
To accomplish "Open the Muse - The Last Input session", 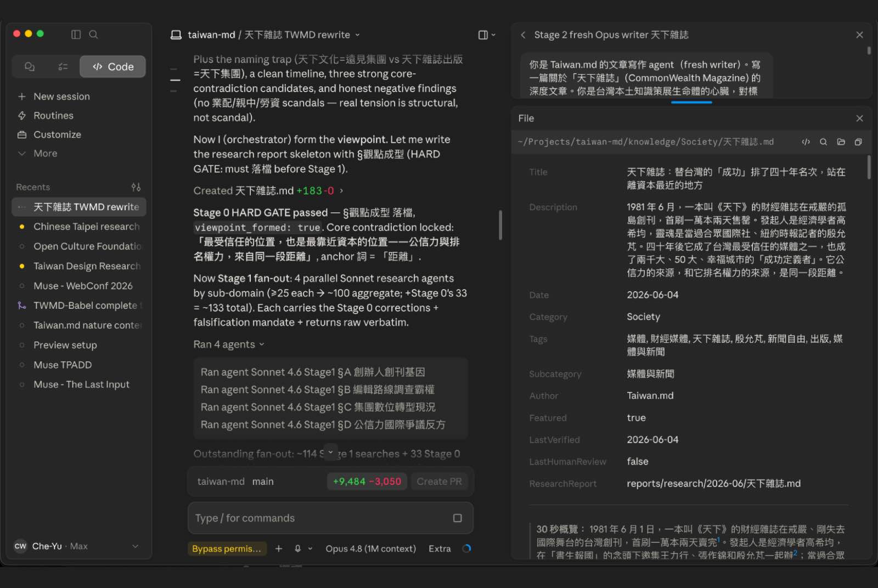I will pyautogui.click(x=79, y=385).
